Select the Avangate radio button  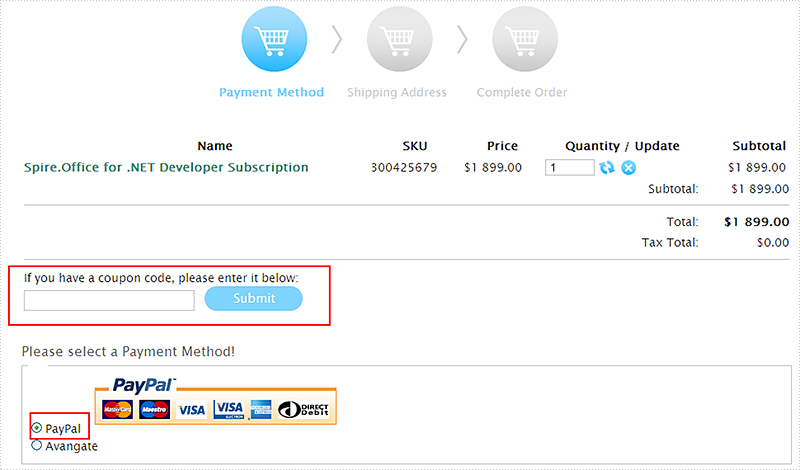pyautogui.click(x=37, y=446)
